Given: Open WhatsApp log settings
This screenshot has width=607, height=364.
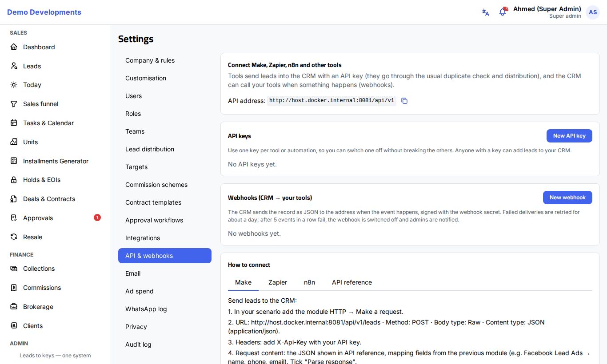Looking at the screenshot, I should point(165,309).
